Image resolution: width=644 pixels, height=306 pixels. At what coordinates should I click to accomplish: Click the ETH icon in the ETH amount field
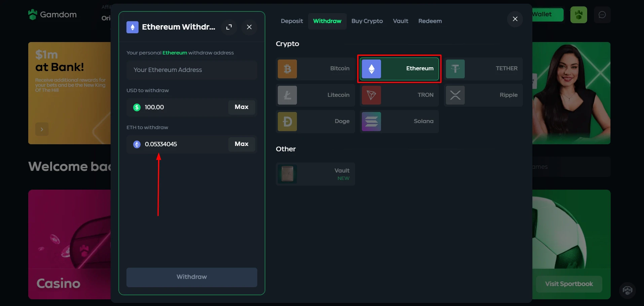(137, 144)
